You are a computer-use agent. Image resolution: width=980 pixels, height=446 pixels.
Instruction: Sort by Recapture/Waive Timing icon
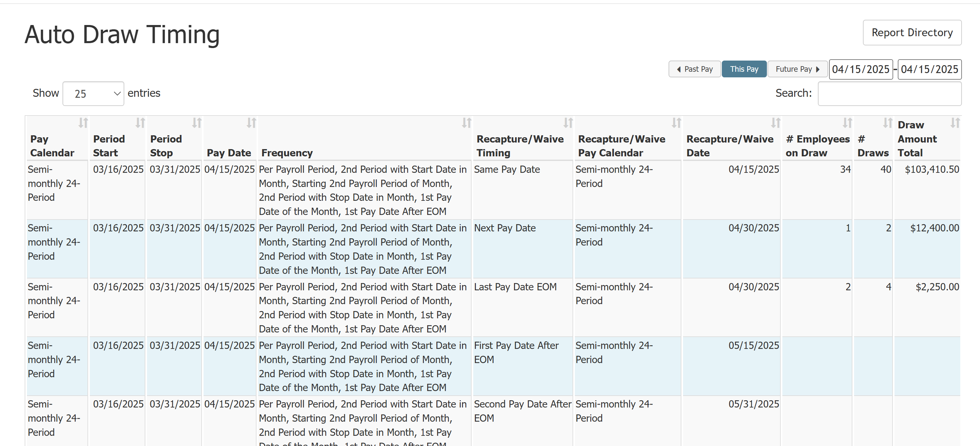tap(568, 123)
